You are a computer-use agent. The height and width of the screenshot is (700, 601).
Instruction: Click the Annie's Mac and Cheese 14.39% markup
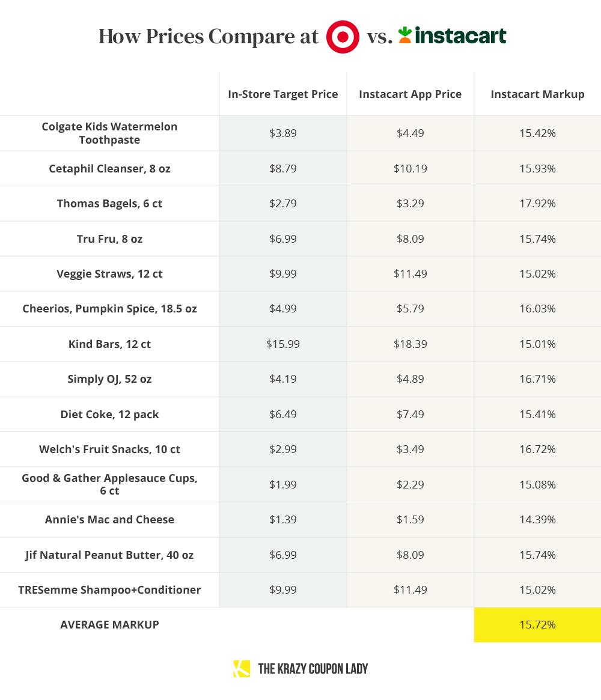tap(537, 520)
